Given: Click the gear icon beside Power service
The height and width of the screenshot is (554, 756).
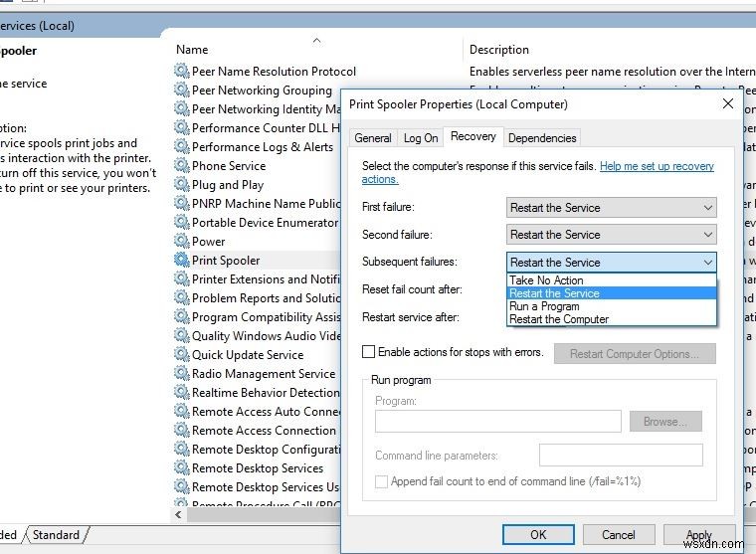Looking at the screenshot, I should [181, 241].
